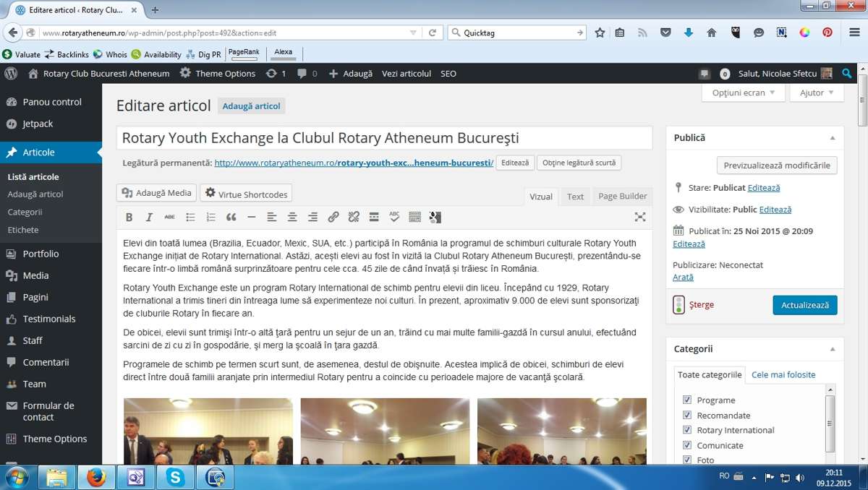
Task: Toggle the Recomandate category checkbox
Action: (x=687, y=415)
